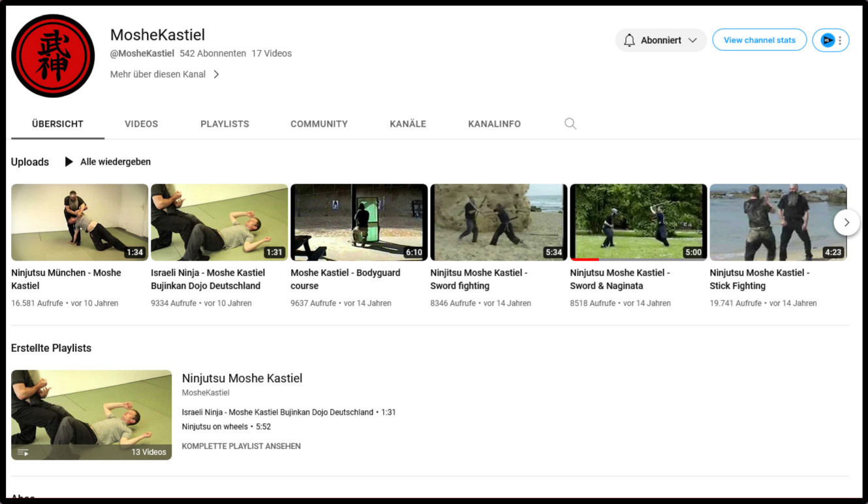Click the 17 Videos count

271,54
